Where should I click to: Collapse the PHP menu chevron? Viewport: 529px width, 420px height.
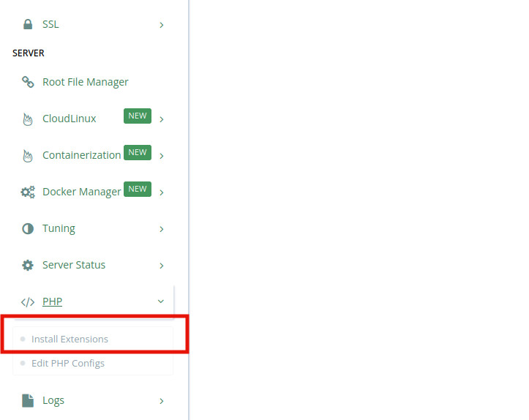click(161, 301)
